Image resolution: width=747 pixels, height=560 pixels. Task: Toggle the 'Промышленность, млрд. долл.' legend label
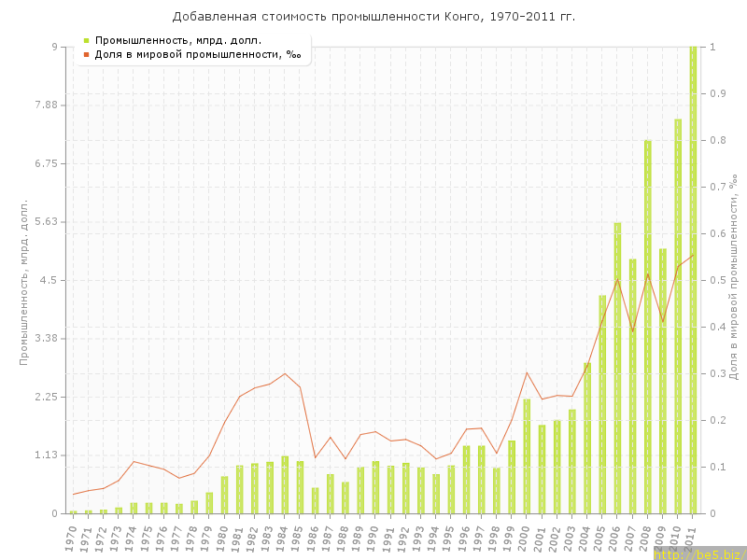177,40
